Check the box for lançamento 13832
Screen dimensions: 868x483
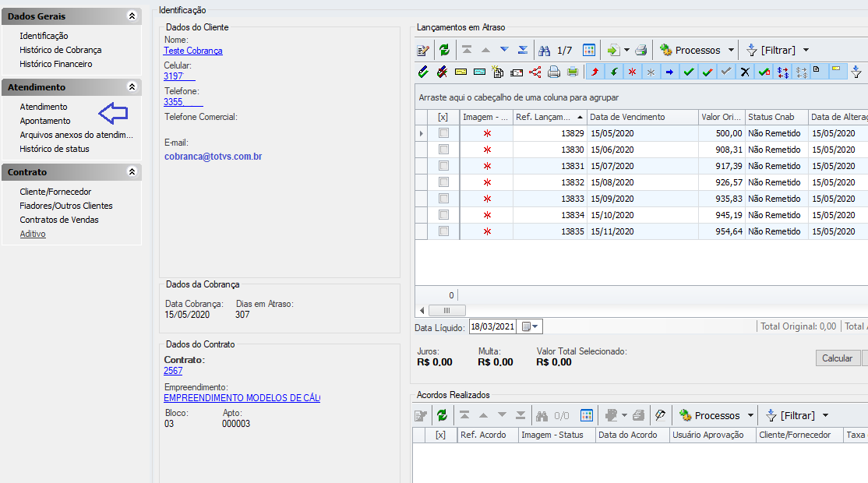click(443, 182)
